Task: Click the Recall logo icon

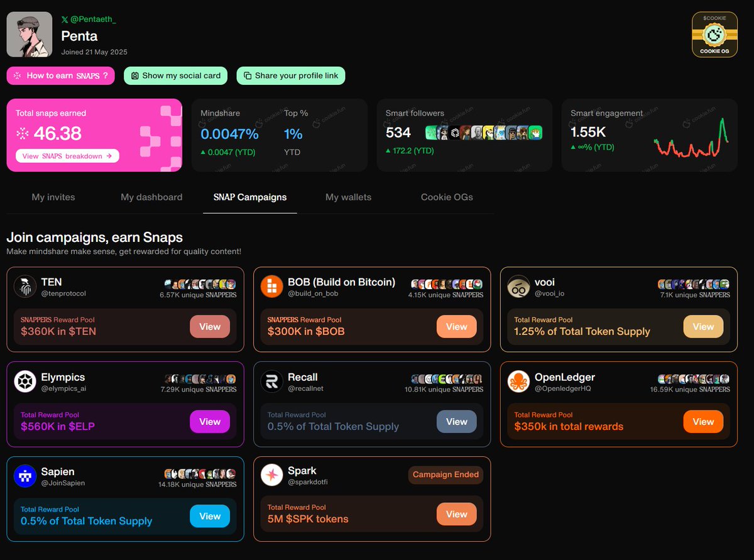Action: tap(271, 382)
